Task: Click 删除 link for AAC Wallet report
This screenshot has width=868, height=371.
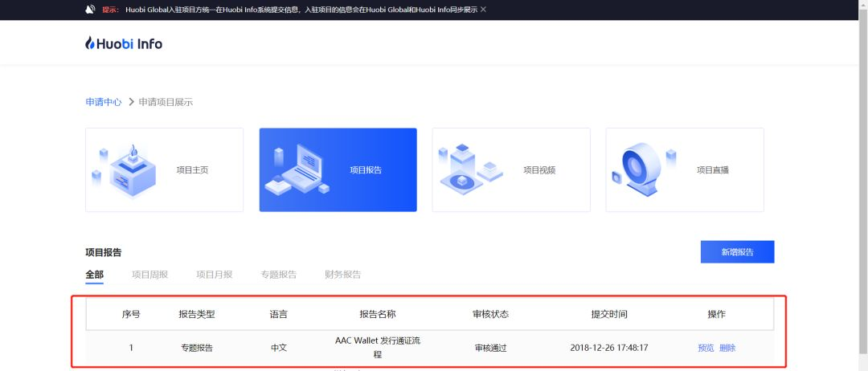Action: tap(727, 348)
